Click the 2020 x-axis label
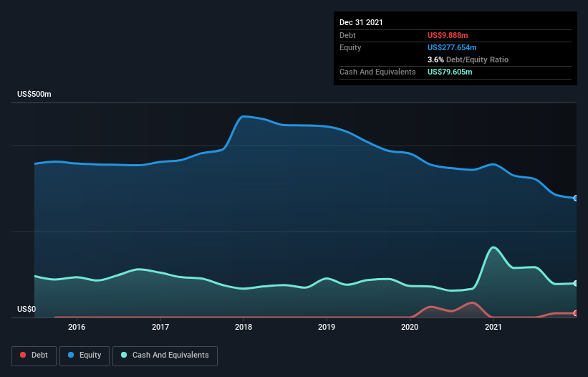The height and width of the screenshot is (377, 588). tap(410, 327)
